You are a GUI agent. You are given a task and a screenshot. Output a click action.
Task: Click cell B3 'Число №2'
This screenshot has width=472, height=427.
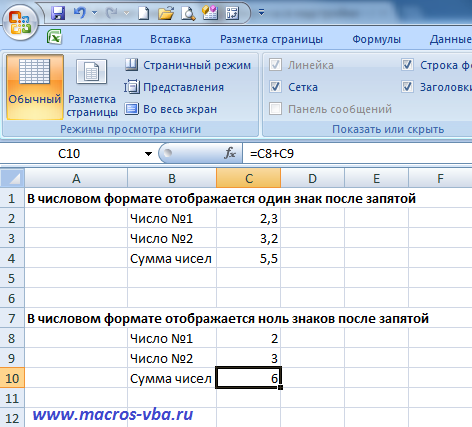click(172, 239)
